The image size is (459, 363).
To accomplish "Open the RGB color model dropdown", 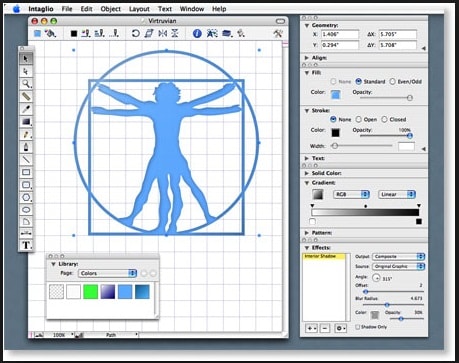I will coord(351,194).
